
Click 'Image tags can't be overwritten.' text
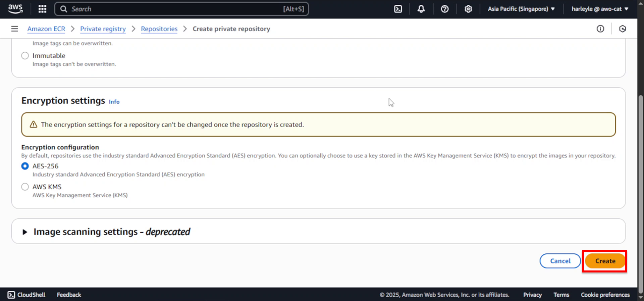(x=74, y=64)
